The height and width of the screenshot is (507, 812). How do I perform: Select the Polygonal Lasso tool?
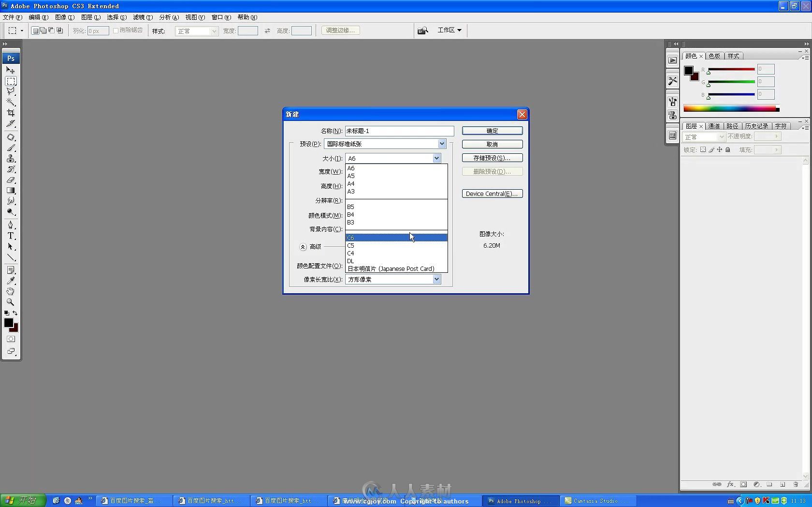click(11, 91)
